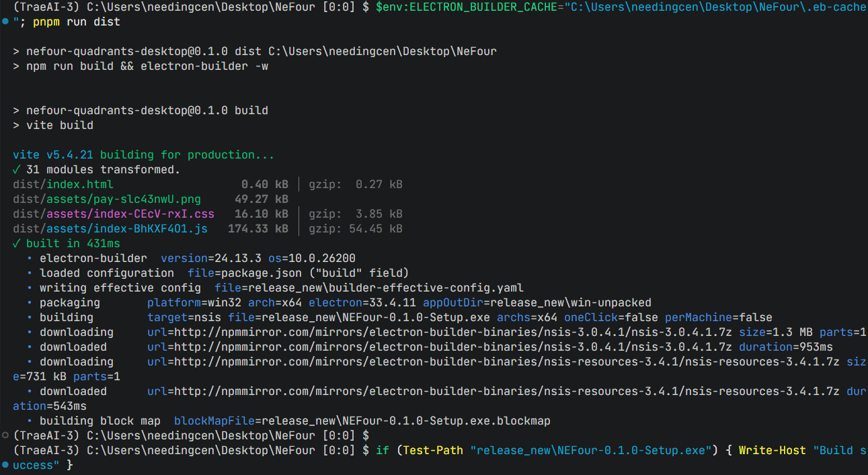The width and height of the screenshot is (868, 475).
Task: Open nsis-3.0.4.1.7z URL on the duration=953ms line
Action: coord(439,347)
